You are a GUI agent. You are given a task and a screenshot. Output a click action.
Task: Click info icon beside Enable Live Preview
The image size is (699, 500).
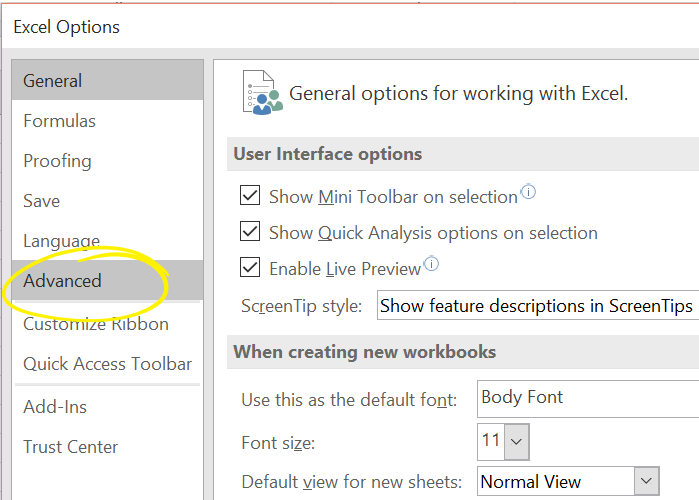point(431,264)
